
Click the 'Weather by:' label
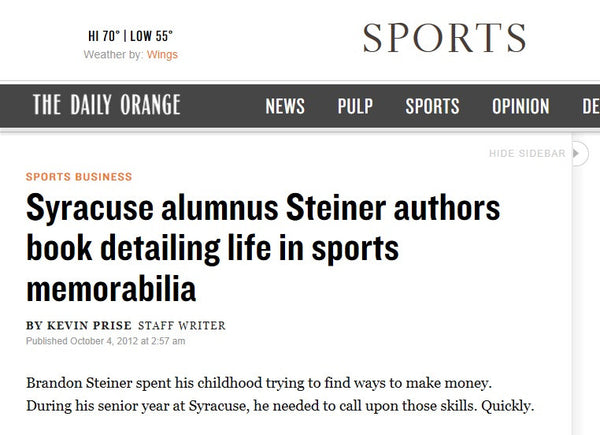tap(113, 55)
